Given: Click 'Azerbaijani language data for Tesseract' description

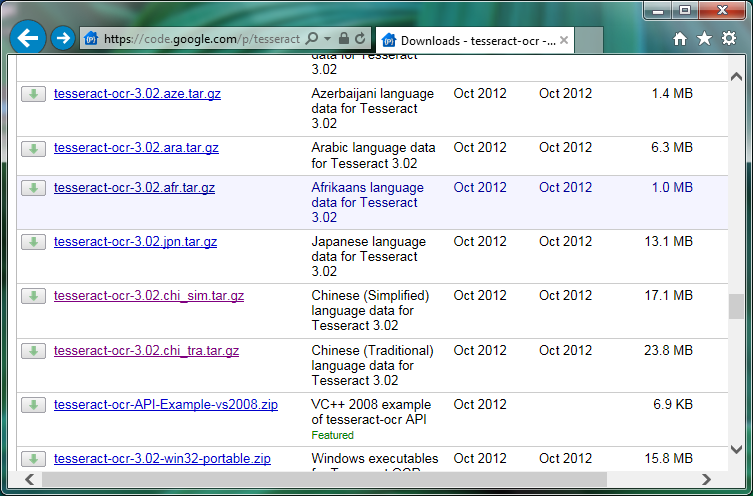Looking at the screenshot, I should [x=373, y=109].
